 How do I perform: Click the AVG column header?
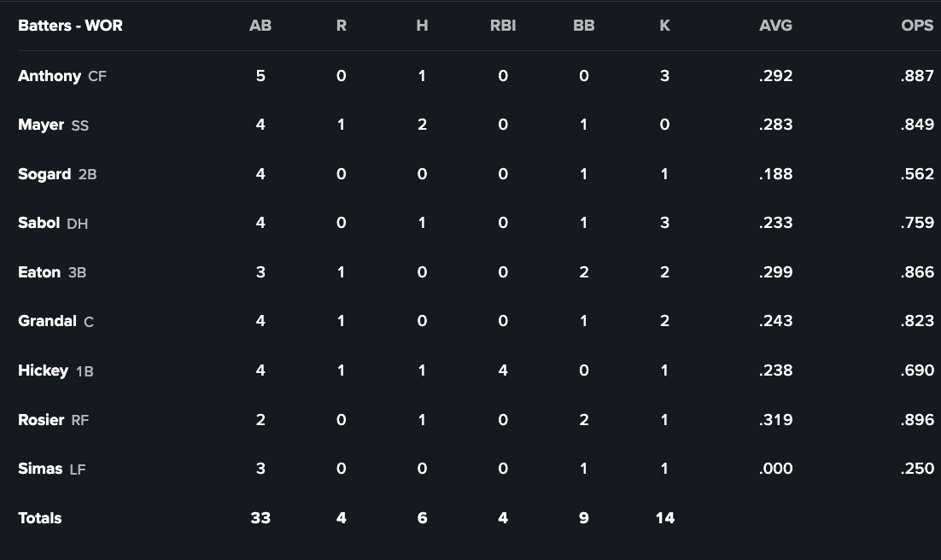point(775,26)
